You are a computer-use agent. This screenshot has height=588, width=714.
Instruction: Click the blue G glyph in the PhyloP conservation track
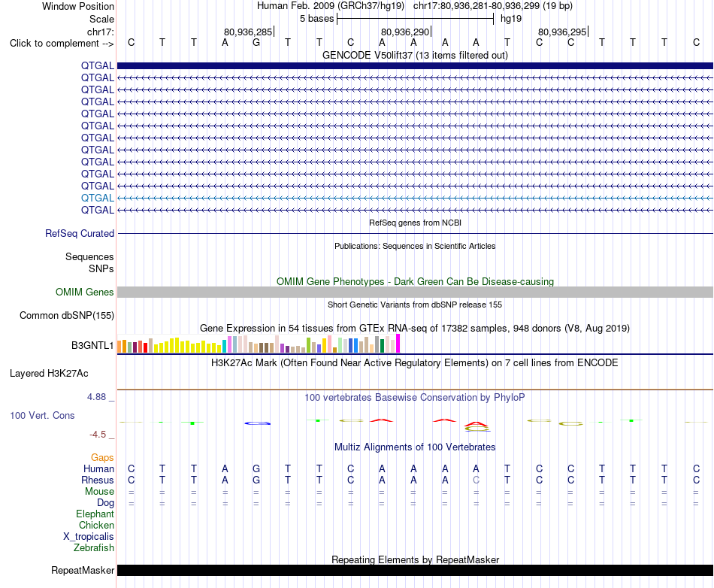pos(258,423)
